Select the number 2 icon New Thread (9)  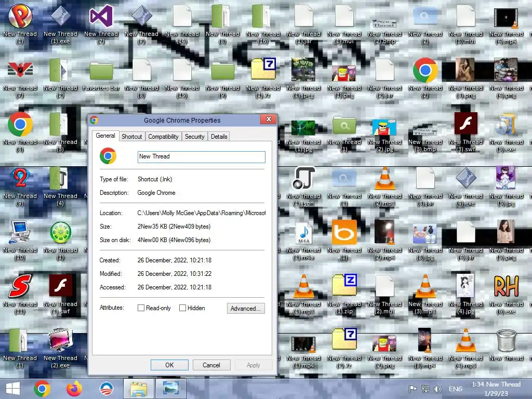tap(20, 186)
